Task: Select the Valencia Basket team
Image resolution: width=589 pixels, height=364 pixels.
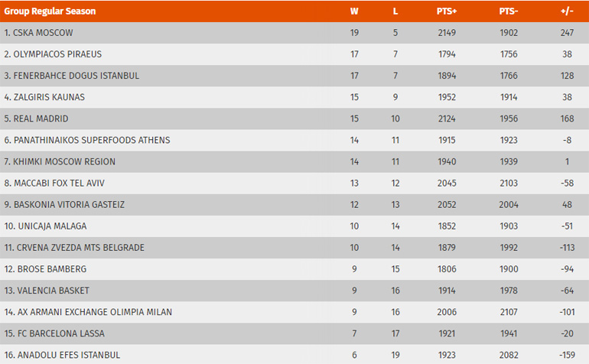Action: click(47, 291)
